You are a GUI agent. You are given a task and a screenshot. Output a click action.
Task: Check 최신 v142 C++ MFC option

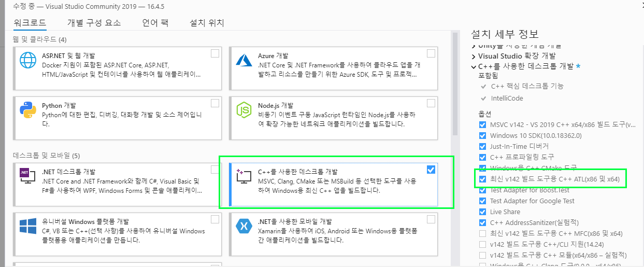[483, 233]
